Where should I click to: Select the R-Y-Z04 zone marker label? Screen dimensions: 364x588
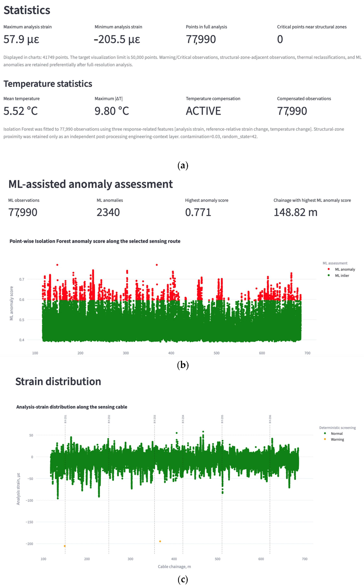(183, 419)
